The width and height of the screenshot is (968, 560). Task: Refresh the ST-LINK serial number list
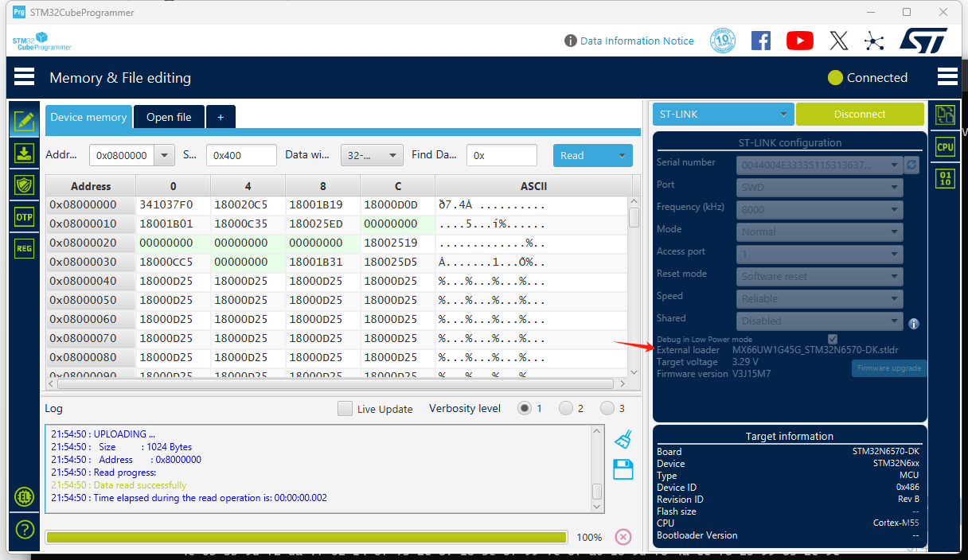(912, 165)
